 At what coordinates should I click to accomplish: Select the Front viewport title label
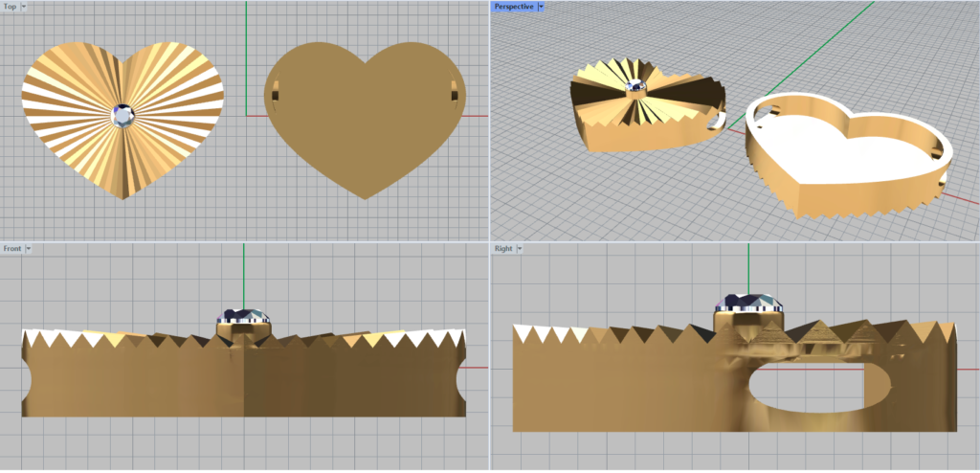tap(12, 248)
